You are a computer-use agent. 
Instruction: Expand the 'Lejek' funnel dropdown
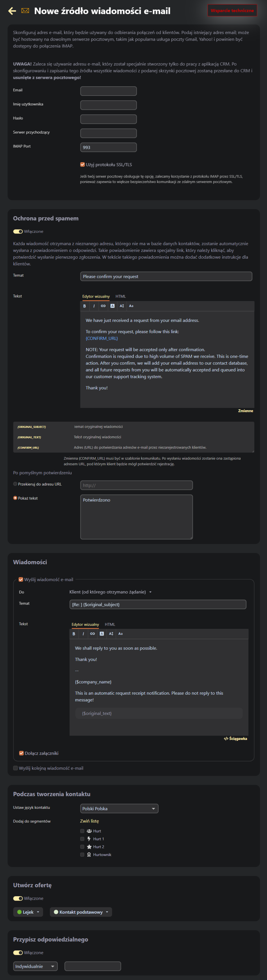point(28,912)
